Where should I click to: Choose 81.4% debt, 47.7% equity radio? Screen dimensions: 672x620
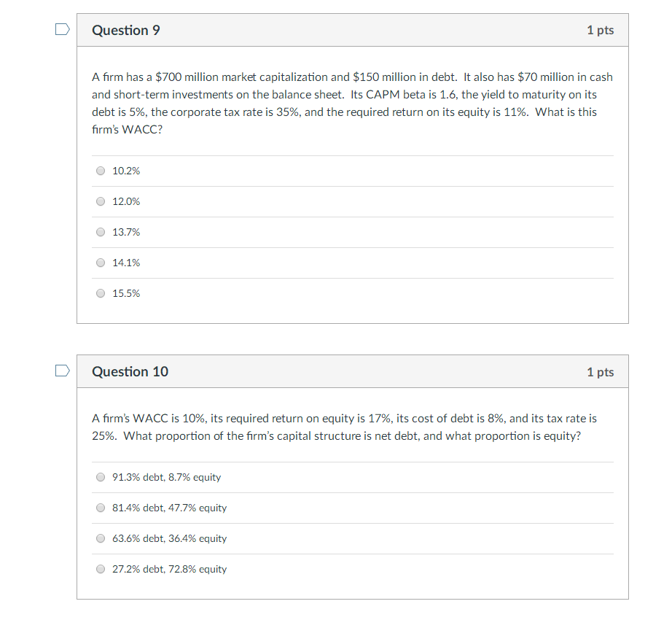click(101, 508)
